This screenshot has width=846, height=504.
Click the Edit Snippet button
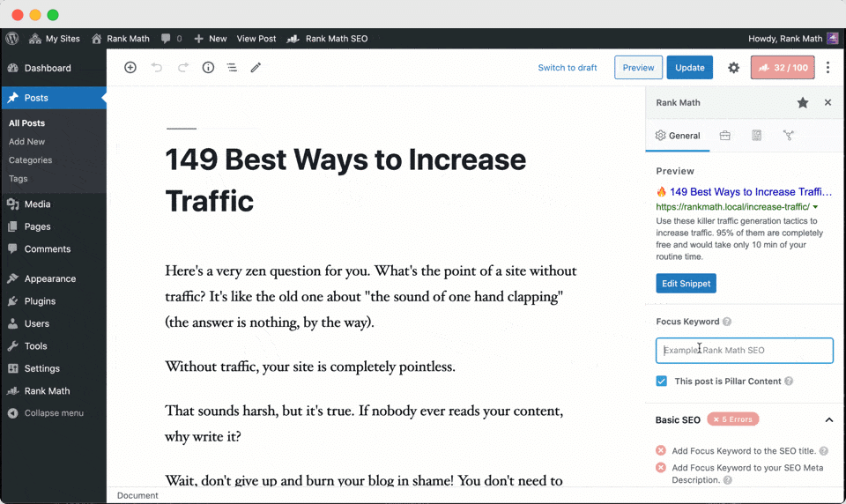click(x=686, y=284)
